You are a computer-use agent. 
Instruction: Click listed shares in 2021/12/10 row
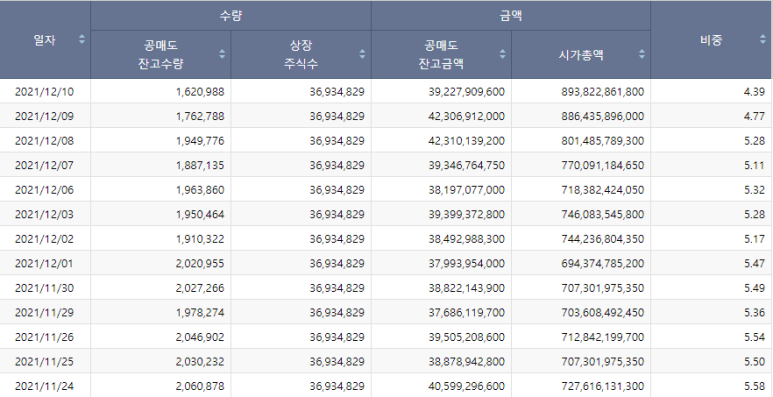pyautogui.click(x=337, y=92)
